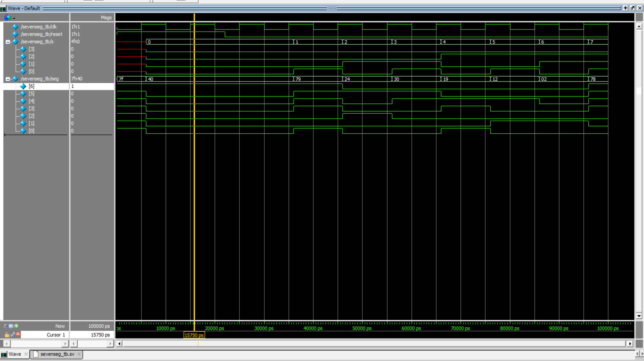Click the edit grid and timeline icon
644x361 pixels.
point(11,326)
